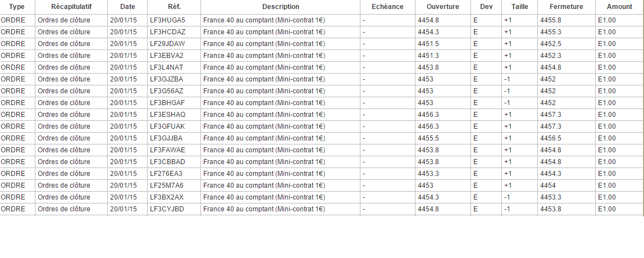This screenshot has height=258, width=644.
Task: Sort by the Ouverture column header
Action: pyautogui.click(x=442, y=7)
